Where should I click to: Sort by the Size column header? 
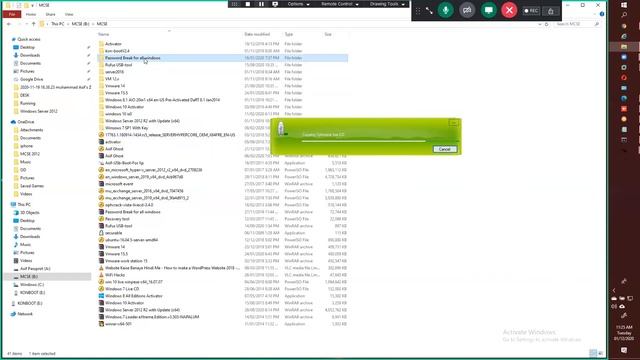point(328,34)
